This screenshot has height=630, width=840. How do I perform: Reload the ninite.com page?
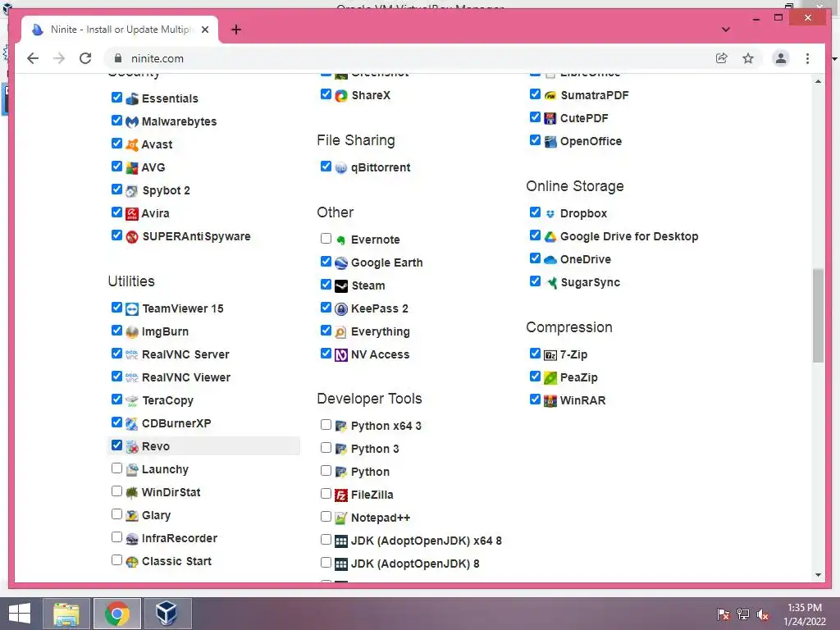(x=85, y=58)
